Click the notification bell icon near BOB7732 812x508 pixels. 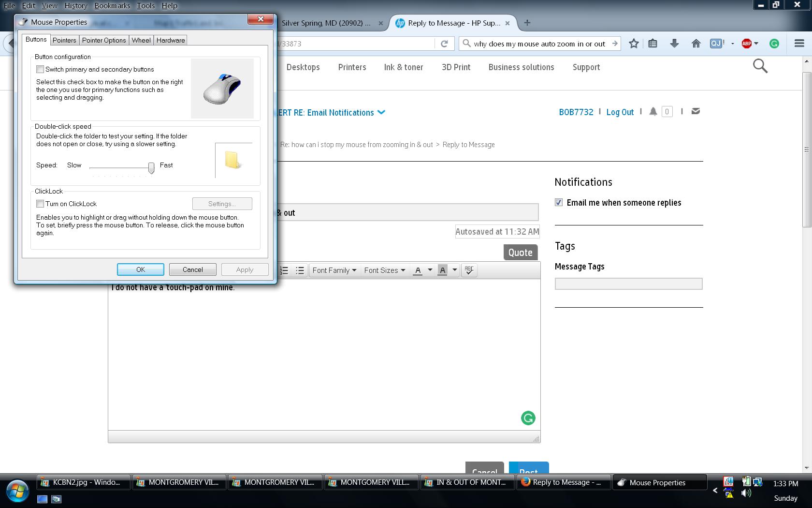653,111
